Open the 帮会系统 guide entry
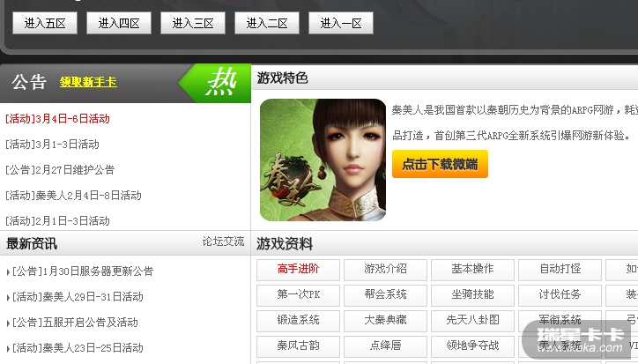The image size is (638, 364). point(385,294)
